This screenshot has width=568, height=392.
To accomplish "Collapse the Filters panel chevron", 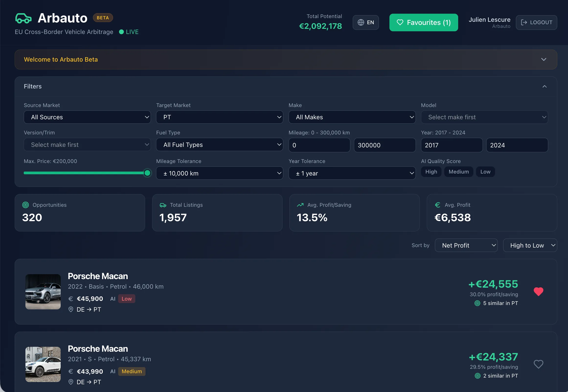I will click(545, 87).
